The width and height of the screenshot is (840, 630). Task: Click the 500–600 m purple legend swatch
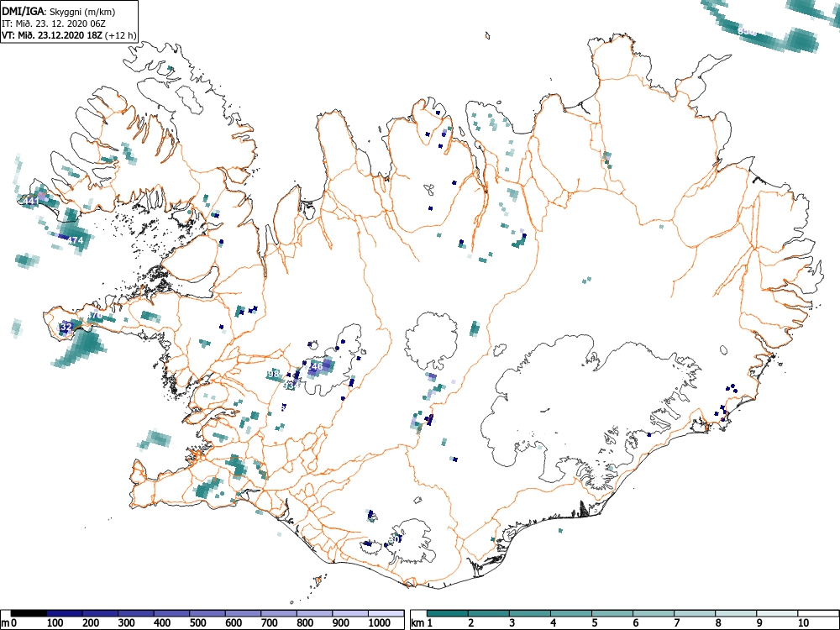pyautogui.click(x=207, y=613)
